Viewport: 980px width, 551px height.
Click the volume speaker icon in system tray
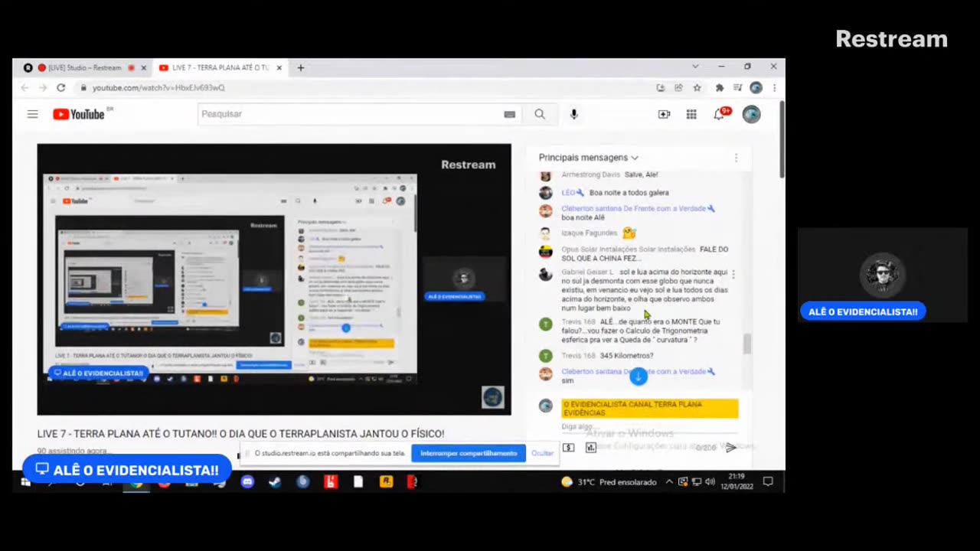(710, 481)
